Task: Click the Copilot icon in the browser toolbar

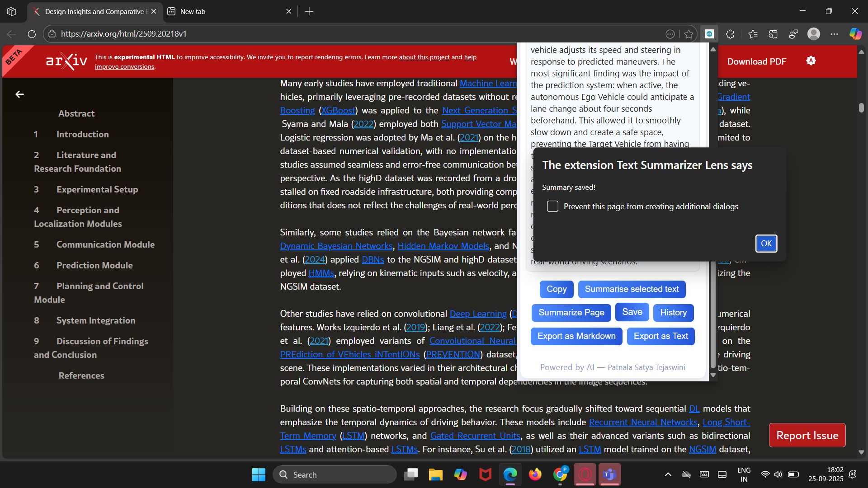Action: coord(855,34)
